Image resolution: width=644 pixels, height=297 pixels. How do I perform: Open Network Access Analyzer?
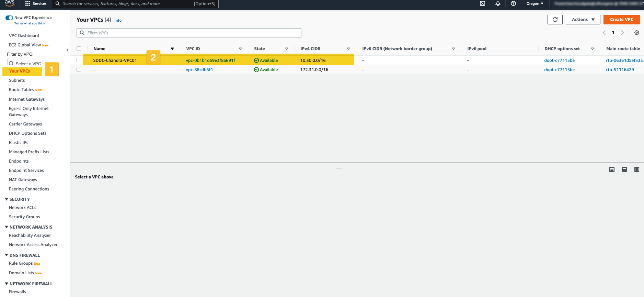pyautogui.click(x=33, y=245)
